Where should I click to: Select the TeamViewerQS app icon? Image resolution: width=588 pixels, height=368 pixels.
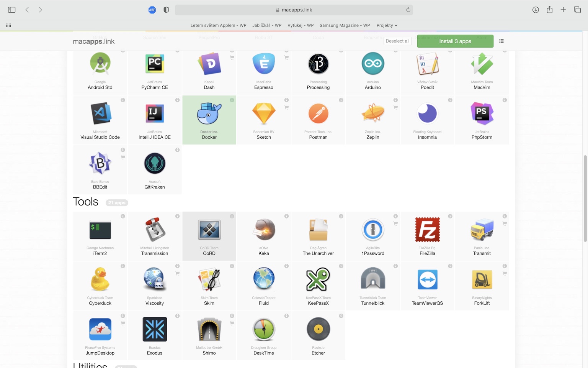pyautogui.click(x=428, y=279)
